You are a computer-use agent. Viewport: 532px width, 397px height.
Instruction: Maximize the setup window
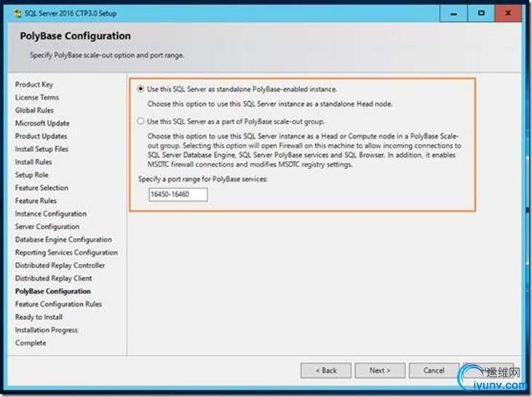481,14
